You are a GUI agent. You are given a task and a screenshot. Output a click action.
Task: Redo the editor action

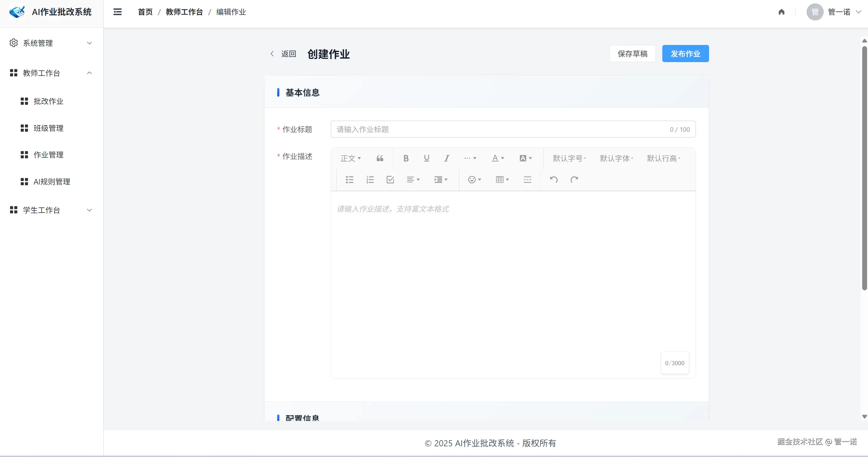click(574, 180)
